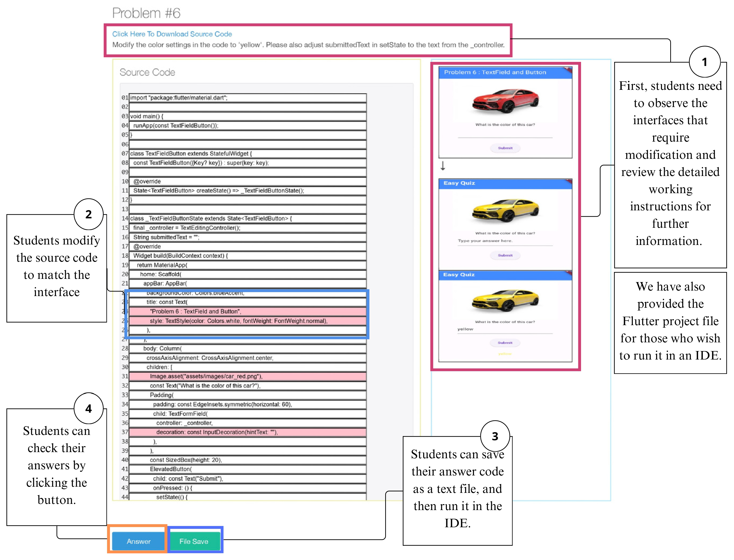This screenshot has width=734, height=560.
Task: Click the down arrow between app previews
Action: pos(443,166)
